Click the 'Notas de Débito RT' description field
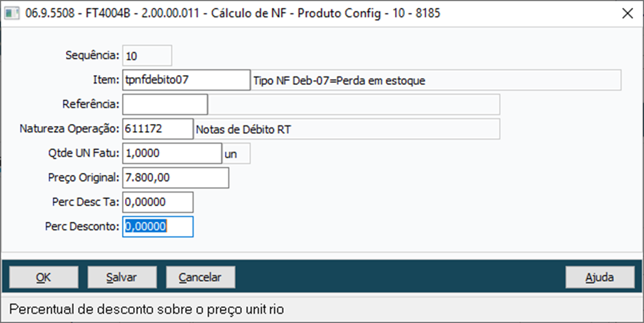 [x=347, y=129]
